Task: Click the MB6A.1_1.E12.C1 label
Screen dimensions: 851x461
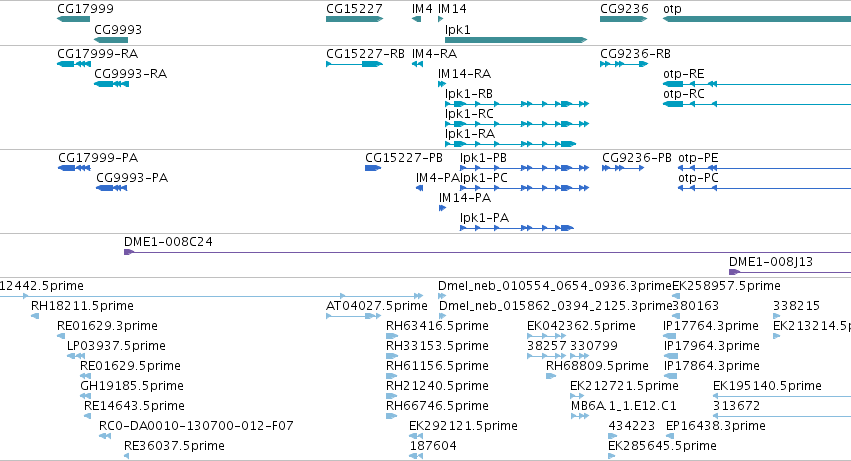Action: click(x=624, y=406)
